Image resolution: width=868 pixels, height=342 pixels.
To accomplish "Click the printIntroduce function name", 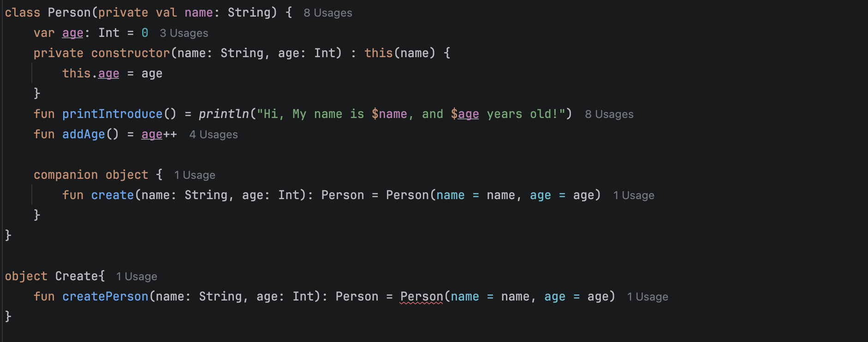I will coord(113,114).
